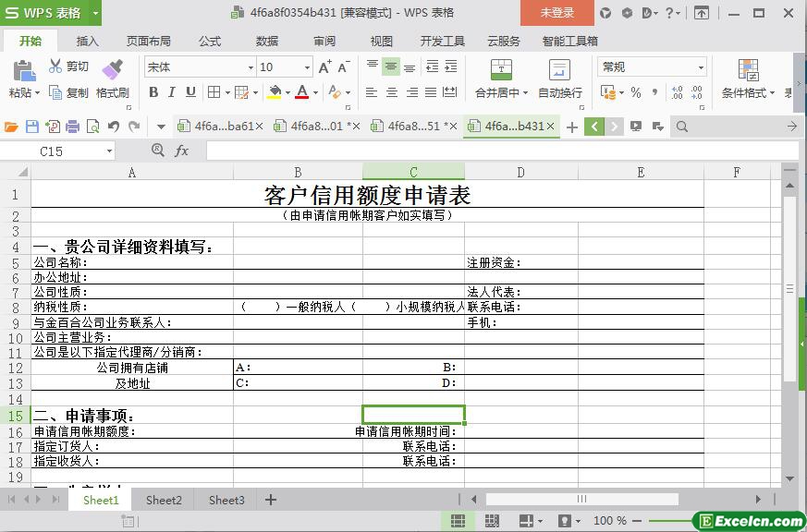807x532 pixels.
Task: Click the WPS 表格 application menu button
Action: click(x=51, y=13)
